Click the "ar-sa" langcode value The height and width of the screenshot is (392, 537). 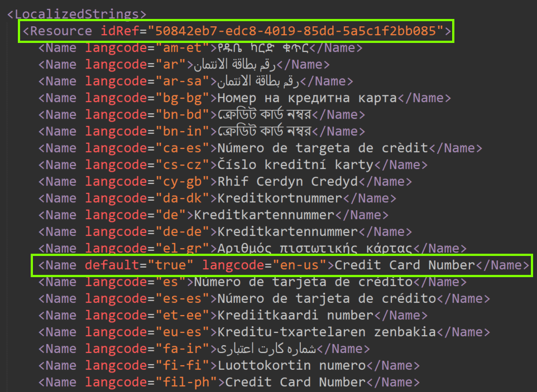(179, 81)
